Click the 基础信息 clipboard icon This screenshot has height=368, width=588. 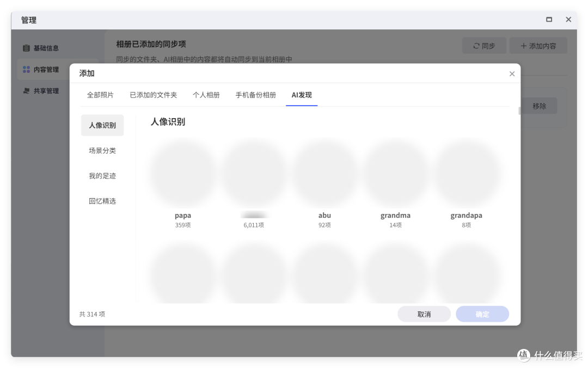point(26,48)
